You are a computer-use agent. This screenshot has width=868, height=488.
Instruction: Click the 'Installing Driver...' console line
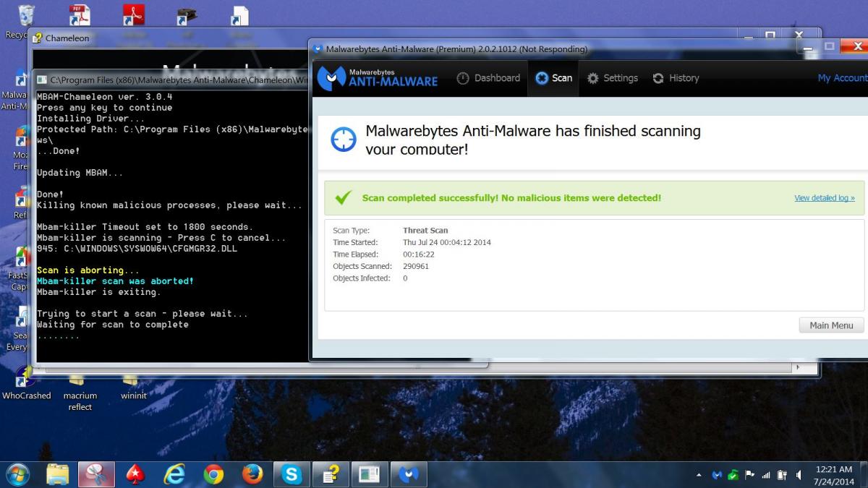[90, 119]
